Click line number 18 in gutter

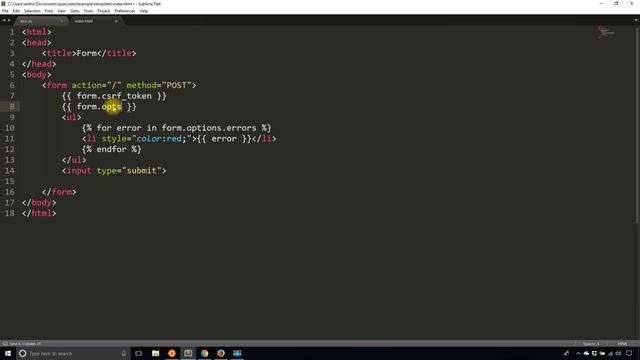click(x=9, y=213)
